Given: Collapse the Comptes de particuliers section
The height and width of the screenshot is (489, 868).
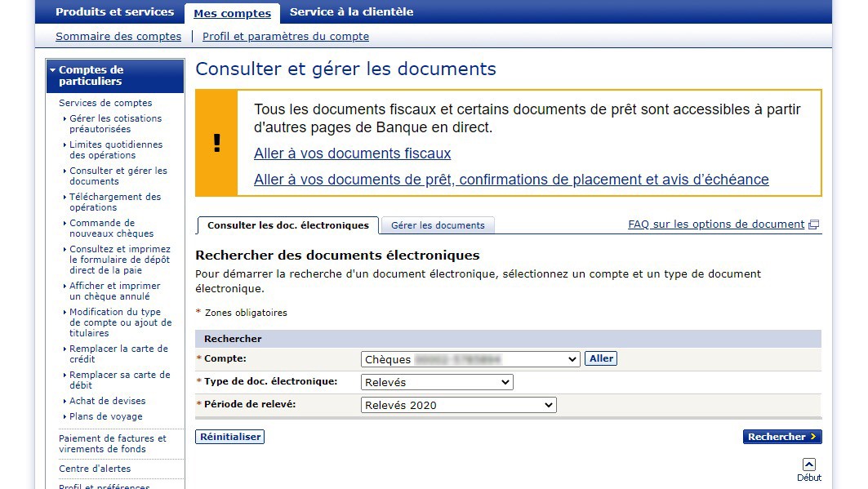Looking at the screenshot, I should (x=52, y=69).
